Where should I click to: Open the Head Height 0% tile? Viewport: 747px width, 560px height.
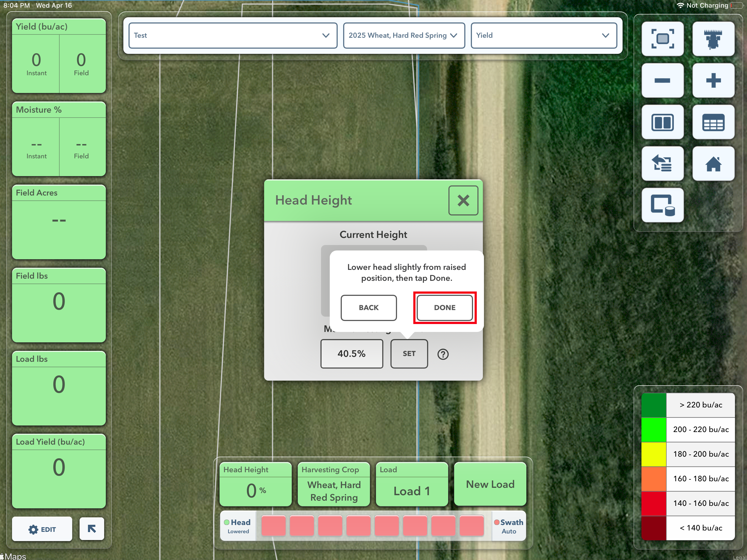click(255, 484)
